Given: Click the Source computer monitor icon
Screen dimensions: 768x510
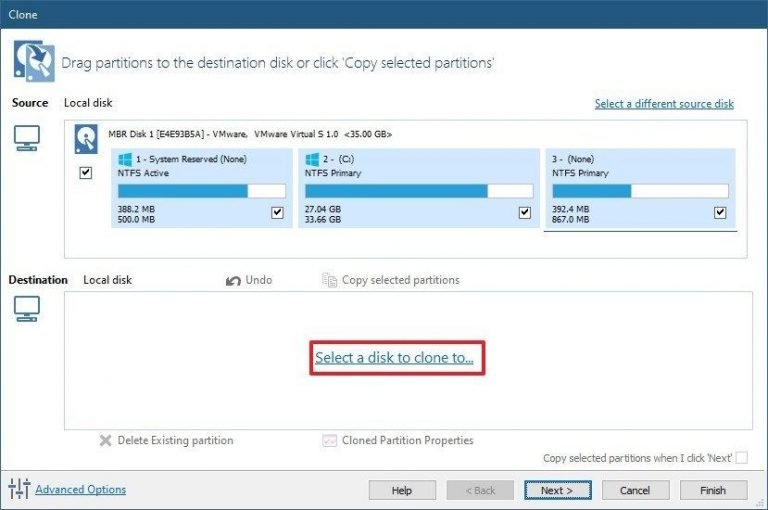Looking at the screenshot, I should pos(27,140).
